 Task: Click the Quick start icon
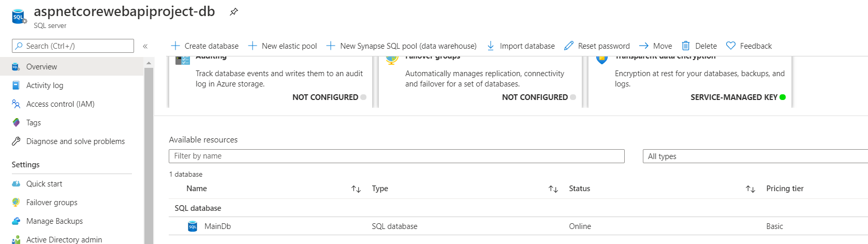(16, 184)
